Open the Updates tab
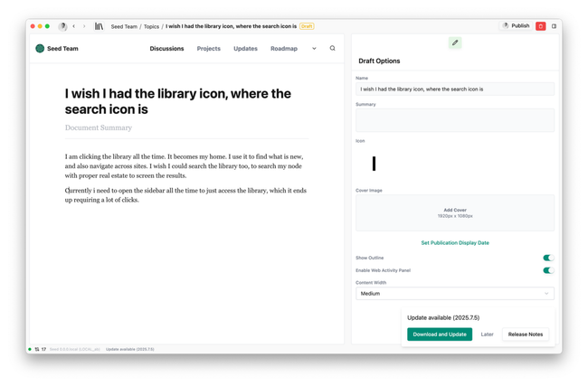Image resolution: width=588 pixels, height=386 pixels. [x=245, y=49]
